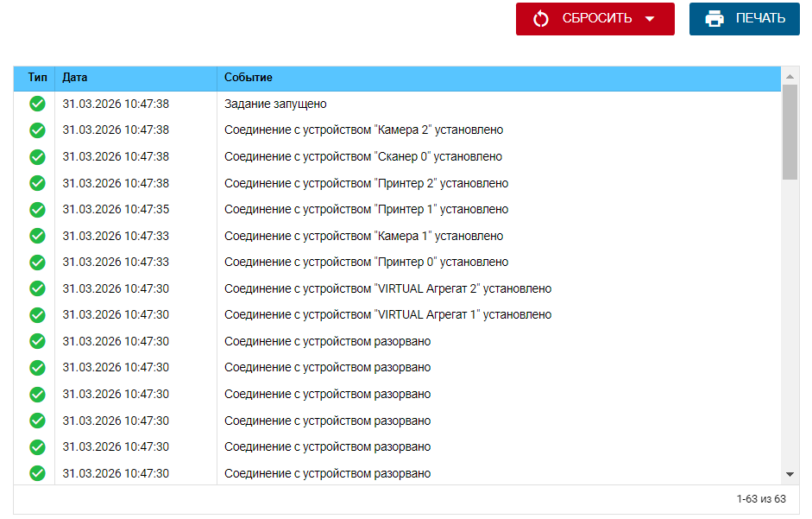Click the success icon next to 'Камера 1' connection
Screen dimensions: 812x519
pos(36,236)
